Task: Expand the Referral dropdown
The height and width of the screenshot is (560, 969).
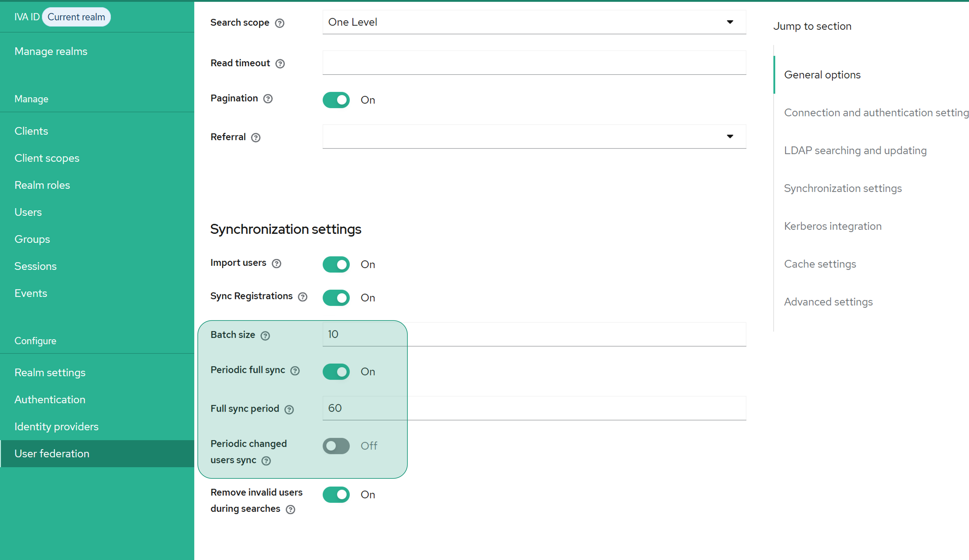Action: point(534,136)
